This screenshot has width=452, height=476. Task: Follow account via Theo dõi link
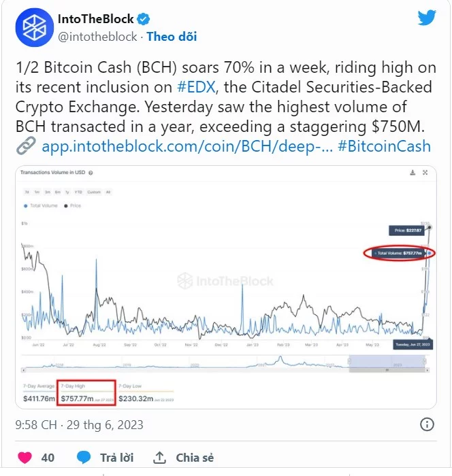[x=172, y=37]
